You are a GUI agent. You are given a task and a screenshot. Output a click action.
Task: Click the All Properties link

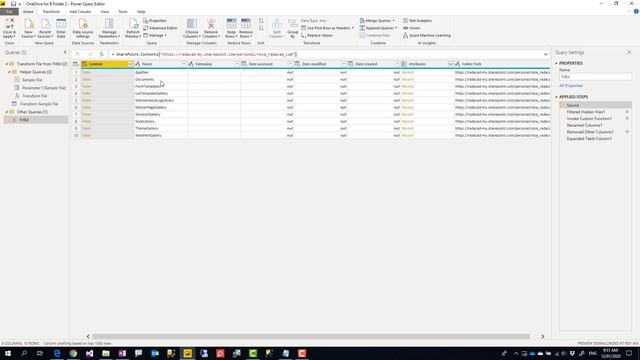tap(571, 86)
